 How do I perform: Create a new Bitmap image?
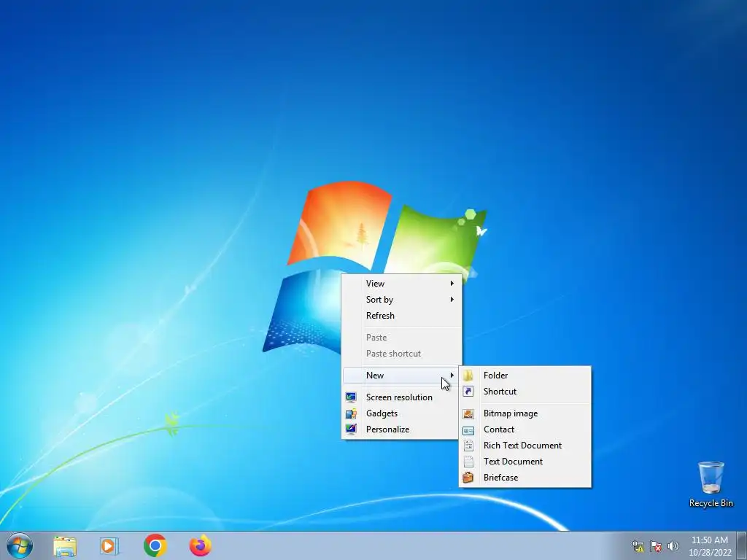pyautogui.click(x=525, y=414)
